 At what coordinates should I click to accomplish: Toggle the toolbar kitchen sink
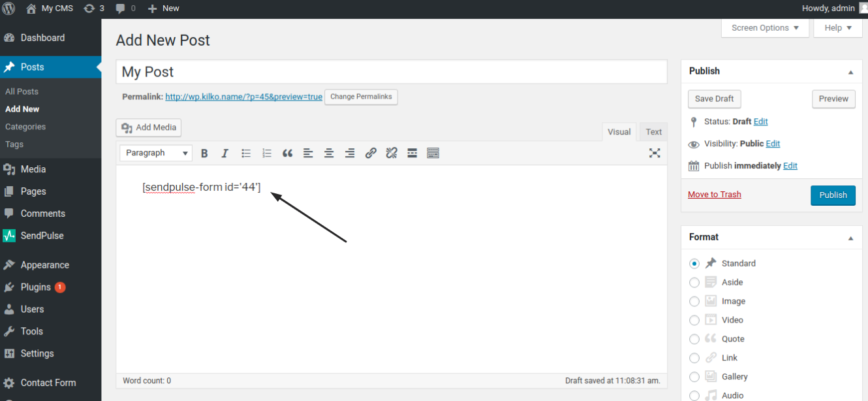tap(433, 153)
